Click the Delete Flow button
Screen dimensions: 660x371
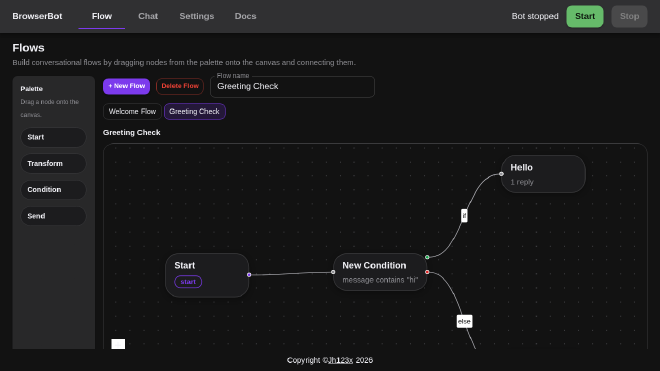coord(180,86)
